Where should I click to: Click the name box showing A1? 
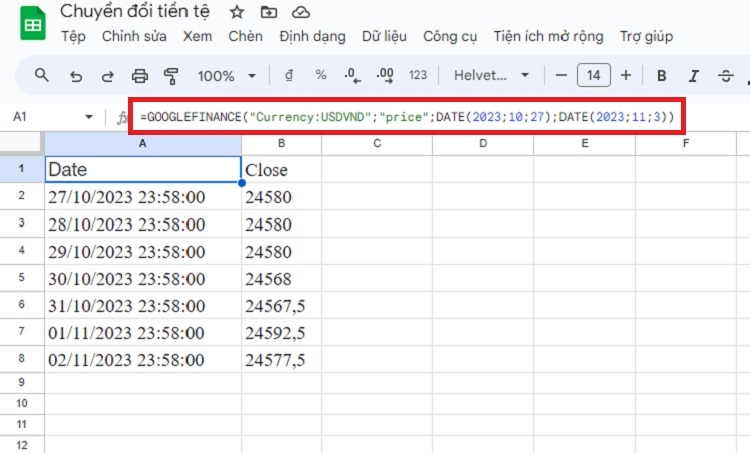[x=20, y=117]
